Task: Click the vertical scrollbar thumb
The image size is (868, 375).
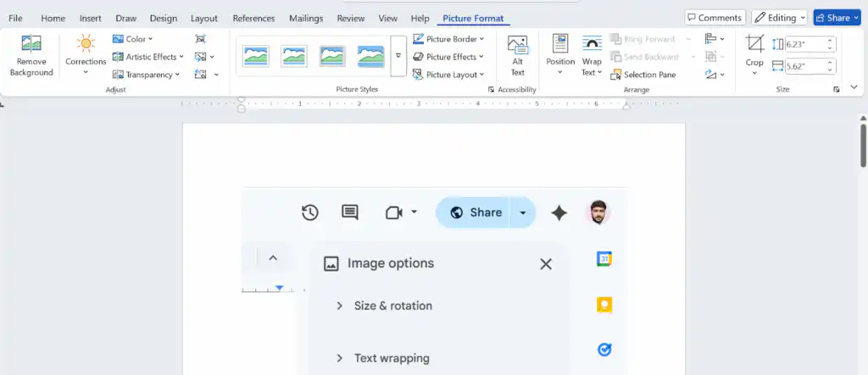Action: click(863, 145)
